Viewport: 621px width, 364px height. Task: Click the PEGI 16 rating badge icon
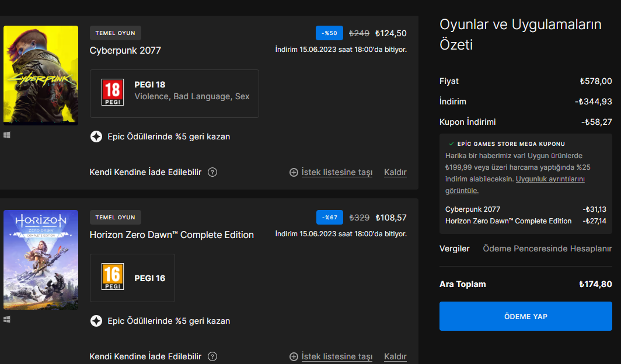(113, 276)
